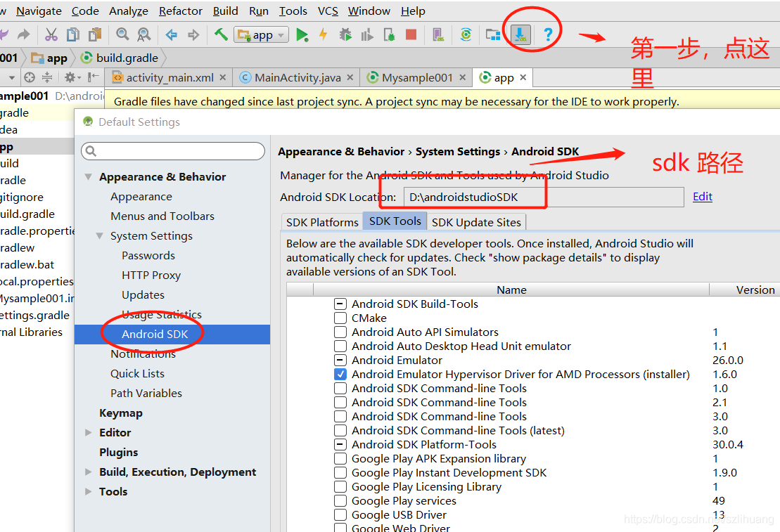Navigate forward with the right arrow icon

click(x=193, y=35)
